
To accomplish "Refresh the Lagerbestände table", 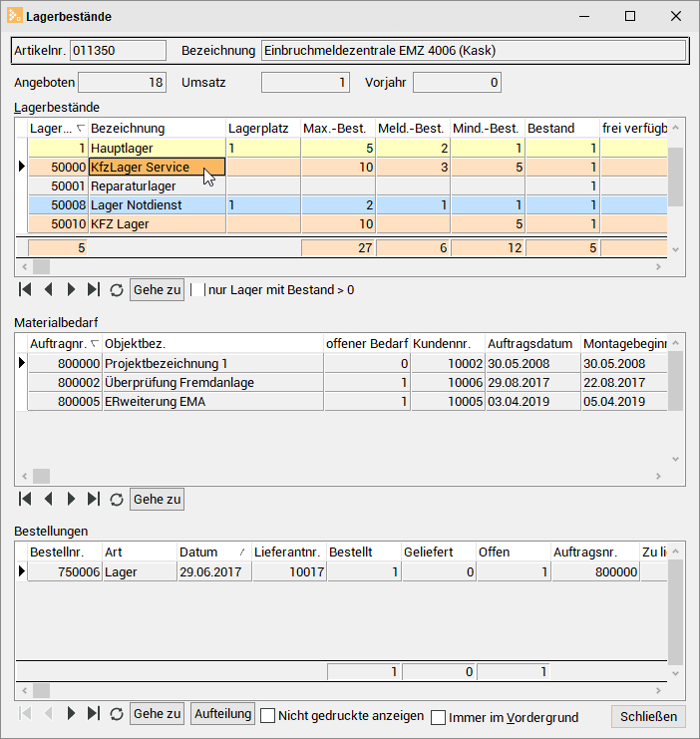I will (117, 290).
